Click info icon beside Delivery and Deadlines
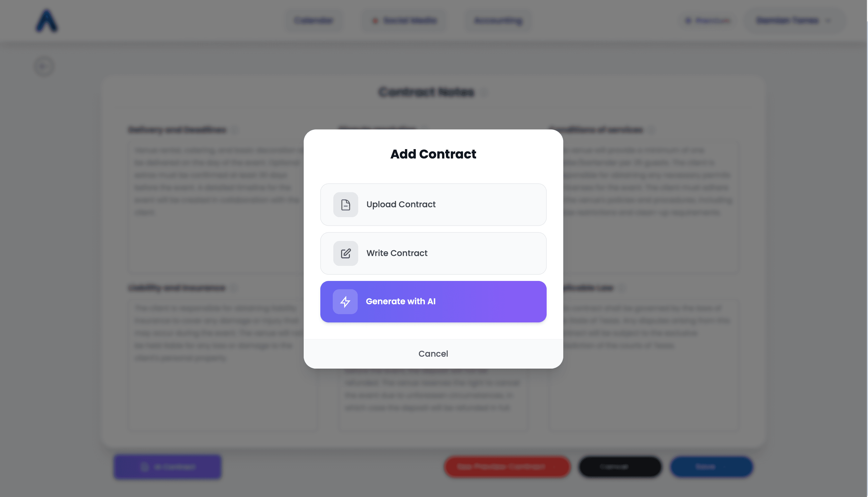The height and width of the screenshot is (497, 868). (235, 130)
